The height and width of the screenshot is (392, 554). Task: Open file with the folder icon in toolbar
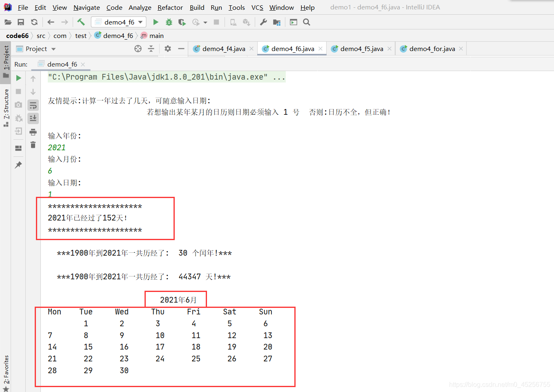pyautogui.click(x=8, y=22)
